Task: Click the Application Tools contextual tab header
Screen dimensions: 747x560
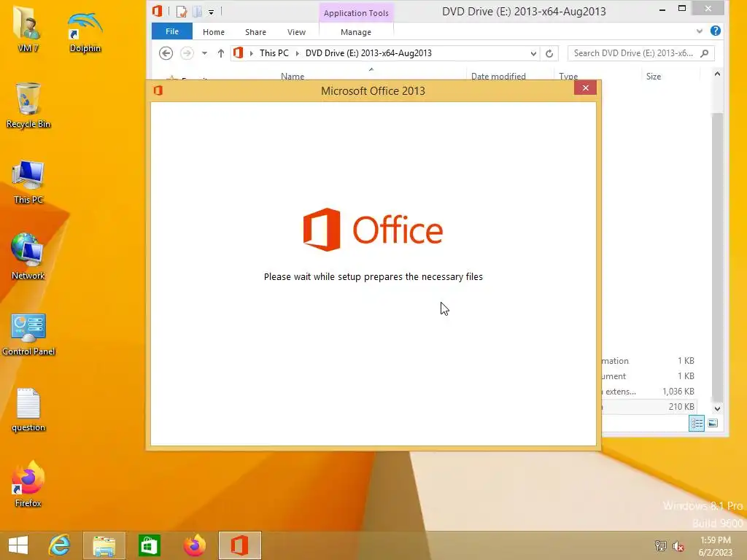Action: [x=356, y=13]
